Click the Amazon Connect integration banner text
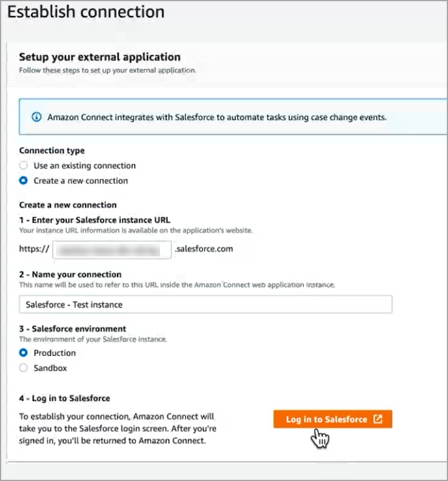Screen dimensions: 448x481 click(218, 118)
